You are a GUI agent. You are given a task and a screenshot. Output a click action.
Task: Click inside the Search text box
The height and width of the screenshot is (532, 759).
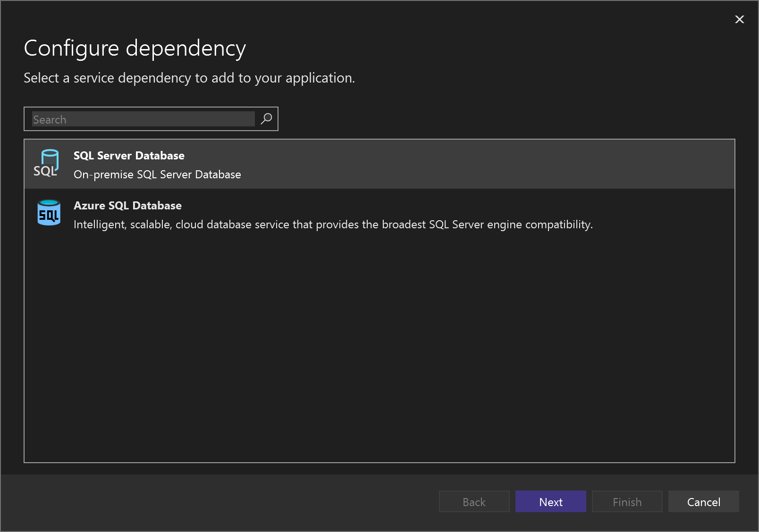(x=142, y=119)
